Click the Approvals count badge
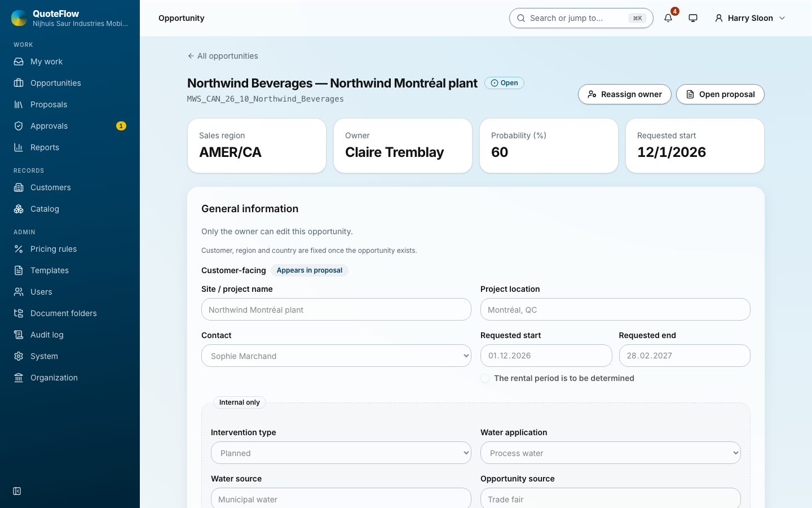This screenshot has height=508, width=812. click(x=121, y=126)
